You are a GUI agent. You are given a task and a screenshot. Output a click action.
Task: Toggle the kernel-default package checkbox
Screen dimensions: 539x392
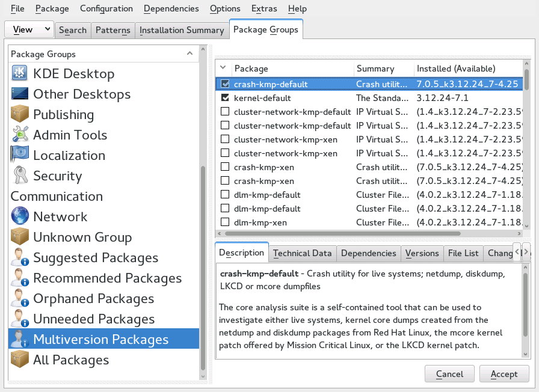[225, 98]
